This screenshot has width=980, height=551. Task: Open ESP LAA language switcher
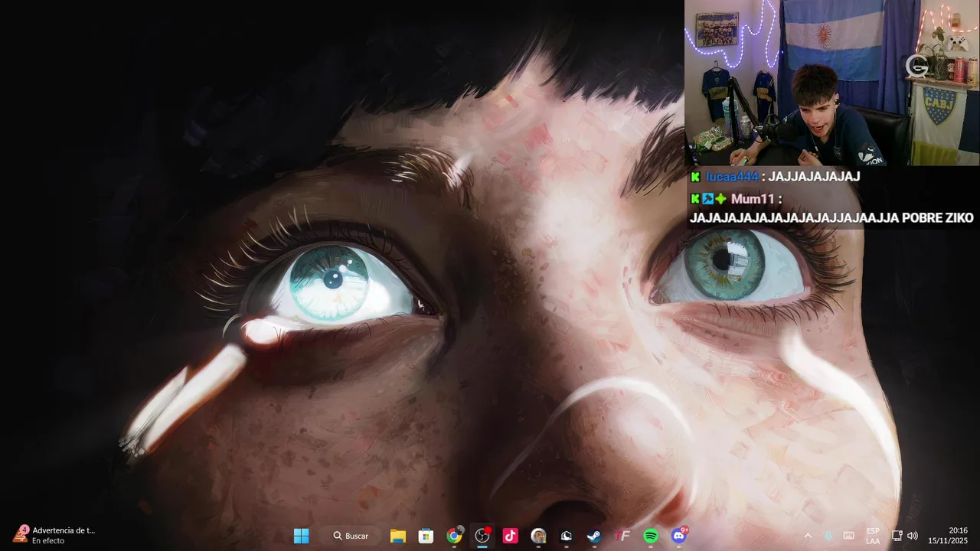point(873,536)
